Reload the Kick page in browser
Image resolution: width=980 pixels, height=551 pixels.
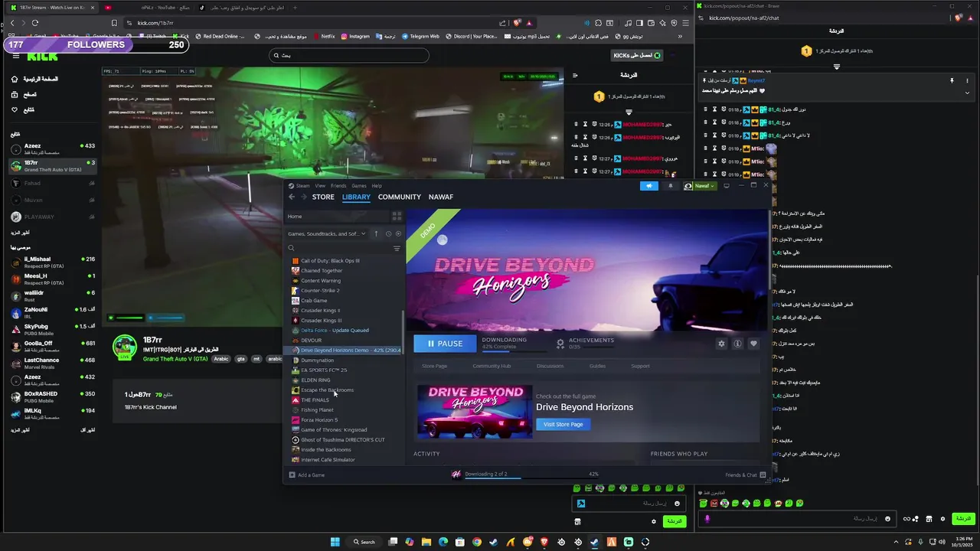[34, 23]
